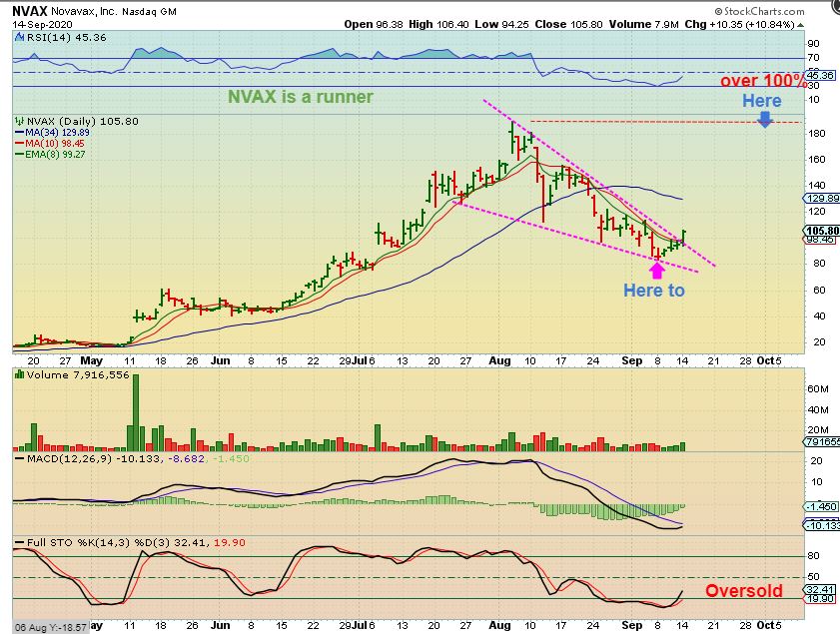Click the MACD(12,26,9) -10.133 legend label
The image size is (840, 634).
coord(93,459)
